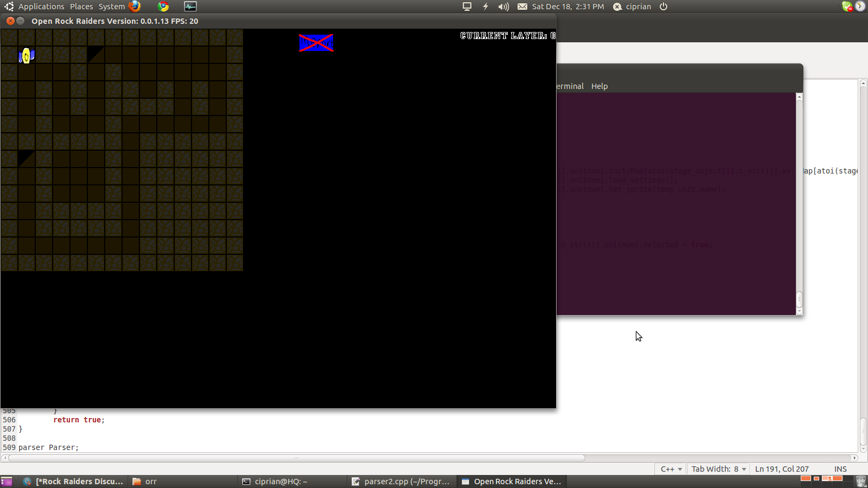Click the show desktop button in bottom panel

(x=7, y=481)
